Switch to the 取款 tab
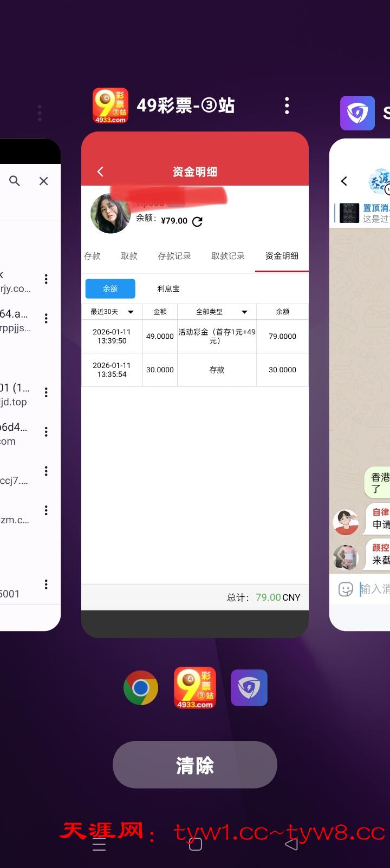This screenshot has height=868, width=390. (129, 256)
